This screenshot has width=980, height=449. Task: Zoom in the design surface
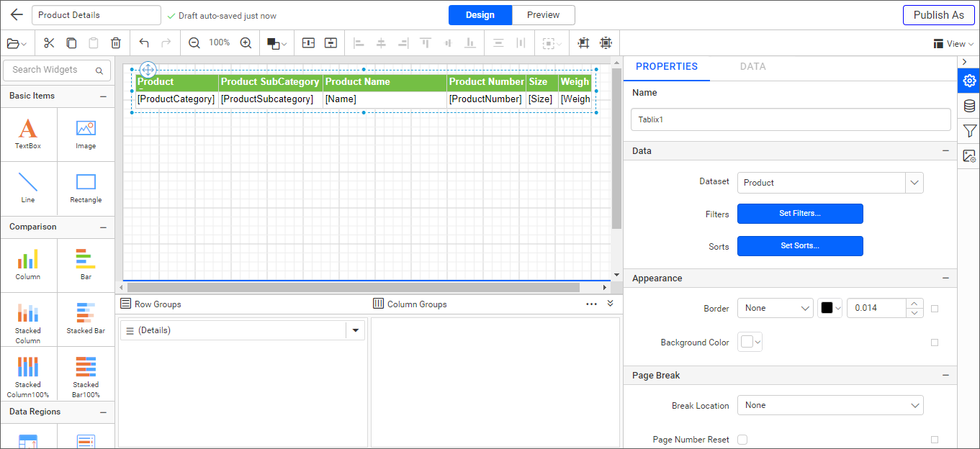pyautogui.click(x=246, y=43)
